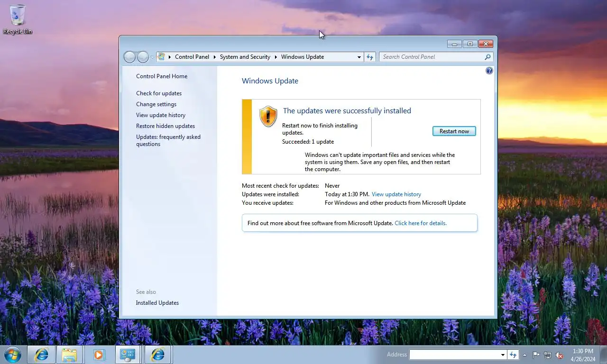Open the Start menu orb
This screenshot has width=607, height=364.
[x=12, y=355]
